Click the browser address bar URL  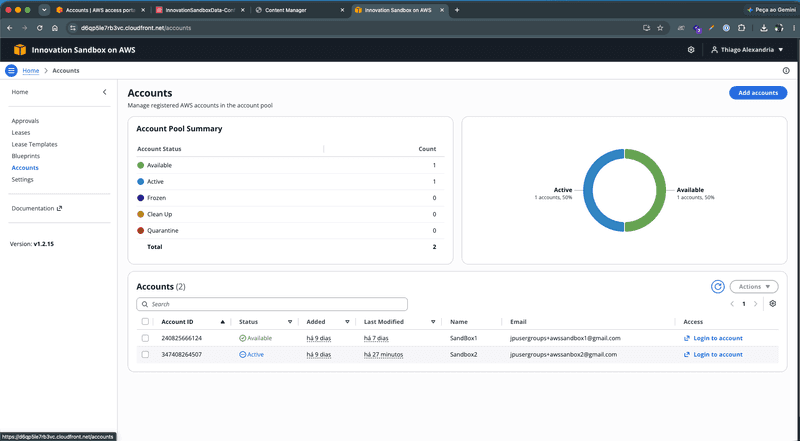click(x=136, y=28)
